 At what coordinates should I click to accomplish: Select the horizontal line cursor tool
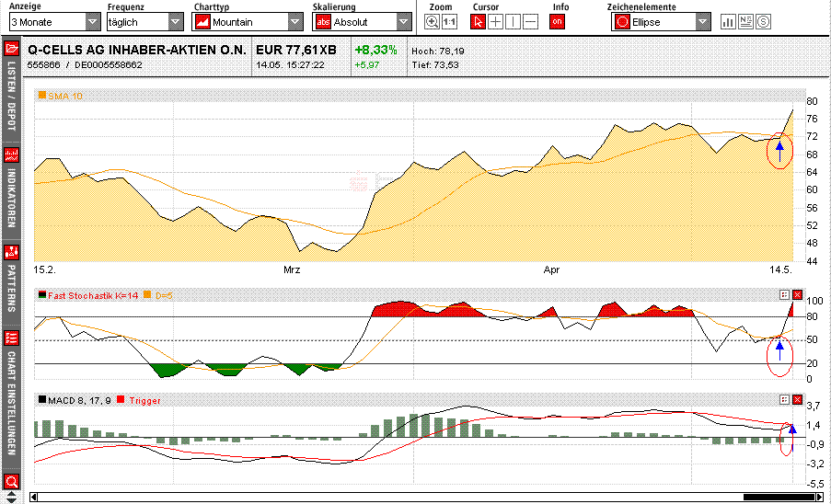click(x=530, y=22)
